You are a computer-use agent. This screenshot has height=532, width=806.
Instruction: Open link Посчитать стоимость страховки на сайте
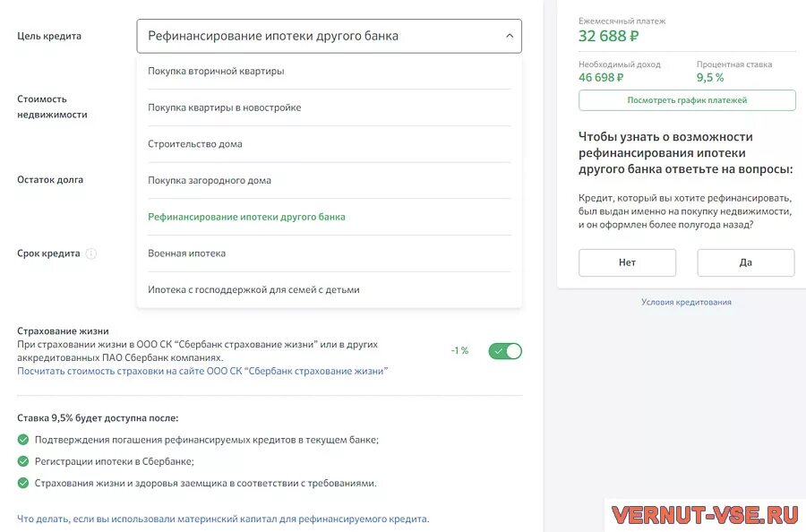click(x=202, y=371)
